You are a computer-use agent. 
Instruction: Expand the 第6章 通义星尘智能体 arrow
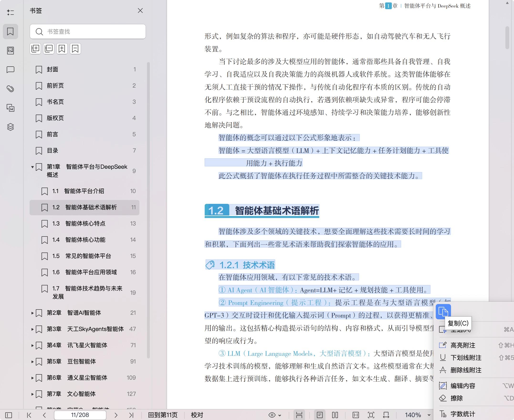click(x=32, y=378)
